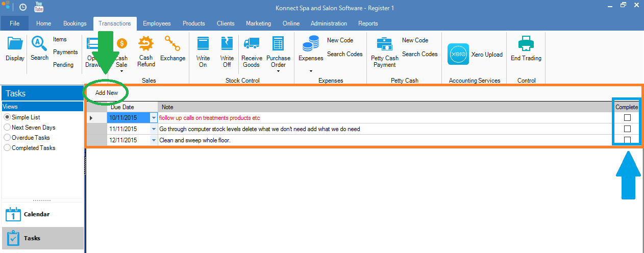Click the Xero Upload icon
The width and height of the screenshot is (644, 253).
coord(458,55)
